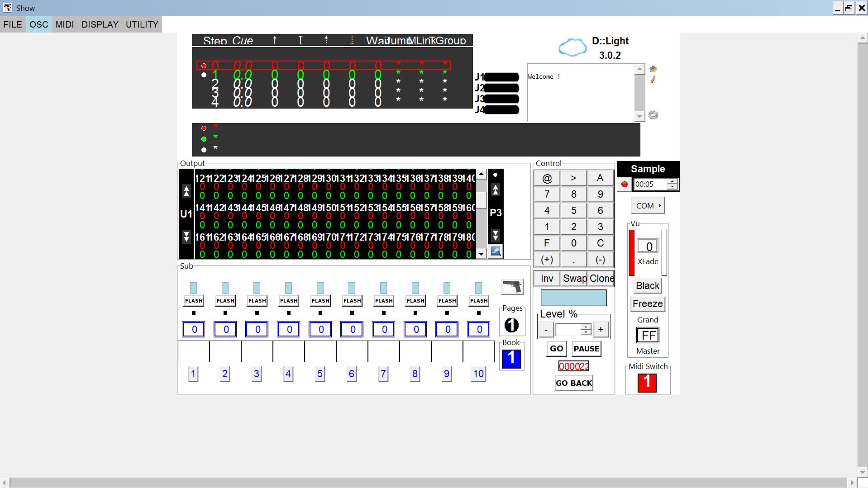Expand the COM dropdown button
This screenshot has height=488, width=868.
click(x=648, y=206)
